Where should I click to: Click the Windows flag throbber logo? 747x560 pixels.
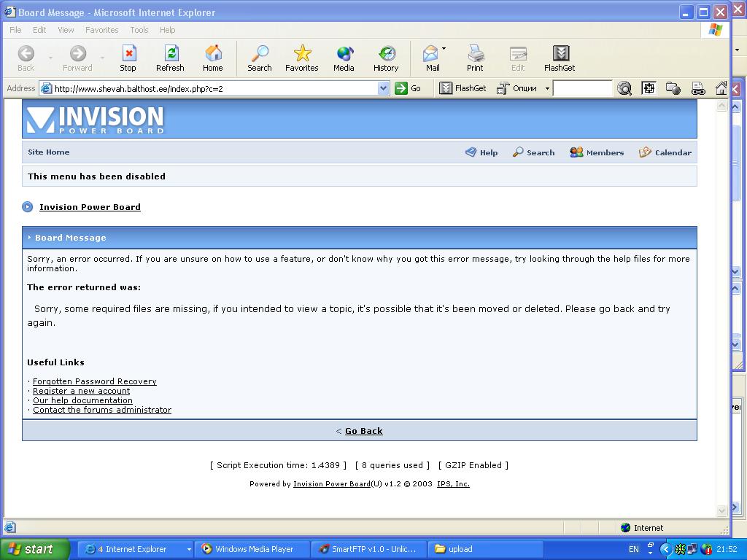[x=715, y=29]
